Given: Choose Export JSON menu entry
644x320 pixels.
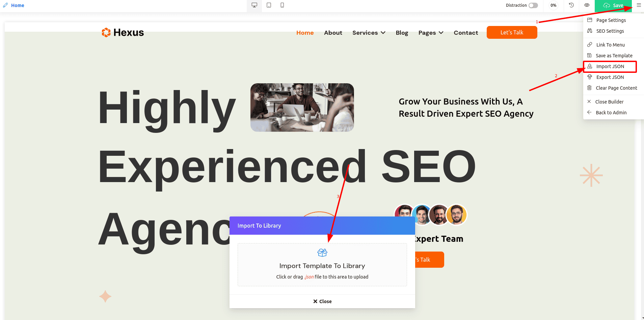Looking at the screenshot, I should point(610,77).
